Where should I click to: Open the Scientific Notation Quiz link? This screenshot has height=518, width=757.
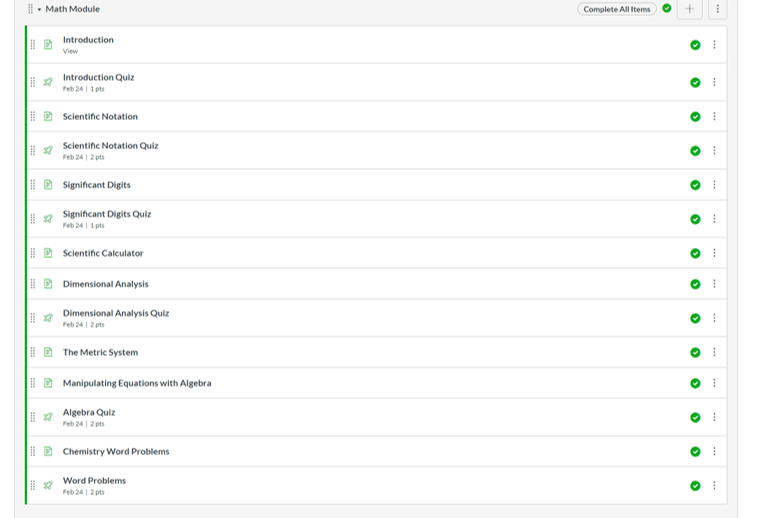click(x=110, y=146)
